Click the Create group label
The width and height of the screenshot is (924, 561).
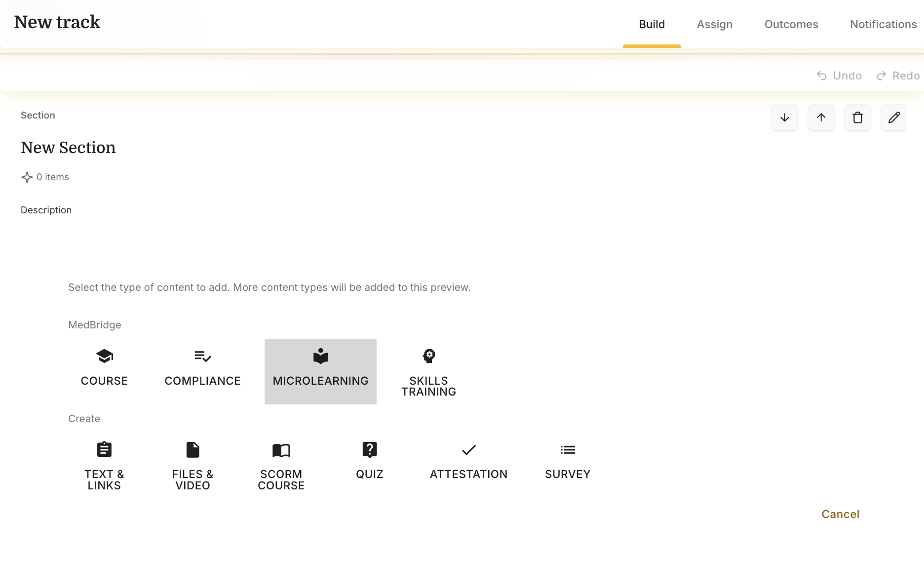(x=84, y=419)
